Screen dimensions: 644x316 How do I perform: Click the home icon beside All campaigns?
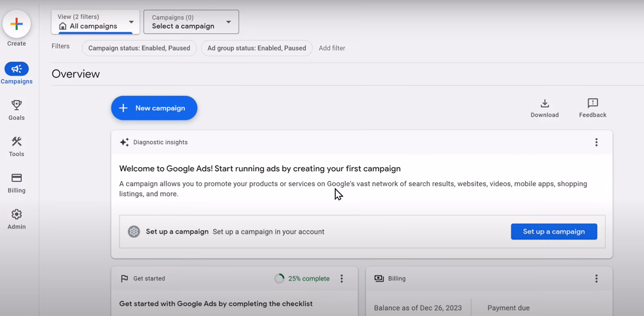click(x=63, y=26)
